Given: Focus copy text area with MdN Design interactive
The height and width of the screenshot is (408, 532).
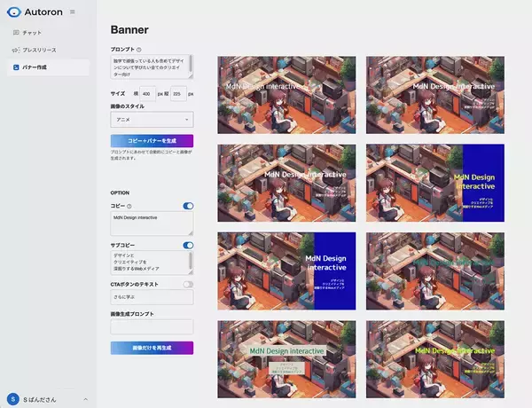Looking at the screenshot, I should (152, 224).
